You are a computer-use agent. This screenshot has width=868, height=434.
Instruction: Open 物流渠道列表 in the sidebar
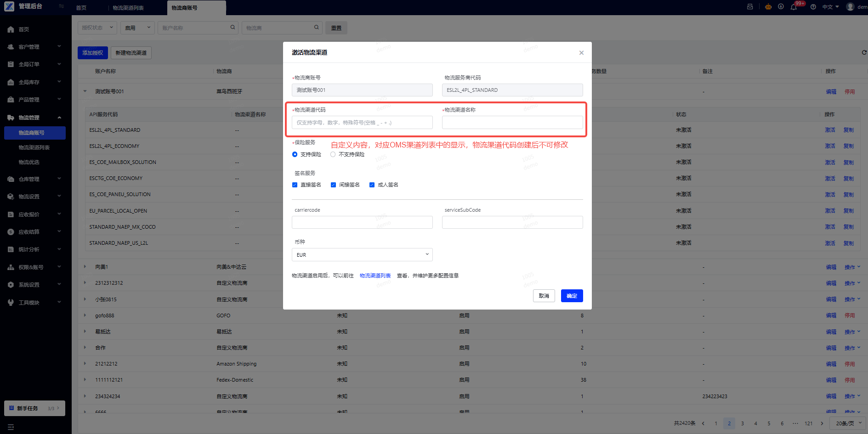(34, 147)
